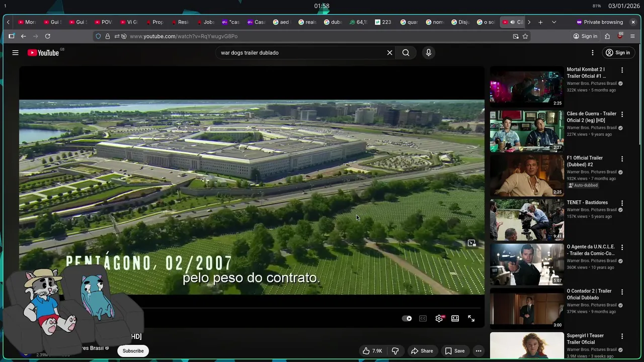
Task: Open options for O Agente da U.N.C.L.E.
Action: [x=622, y=247]
